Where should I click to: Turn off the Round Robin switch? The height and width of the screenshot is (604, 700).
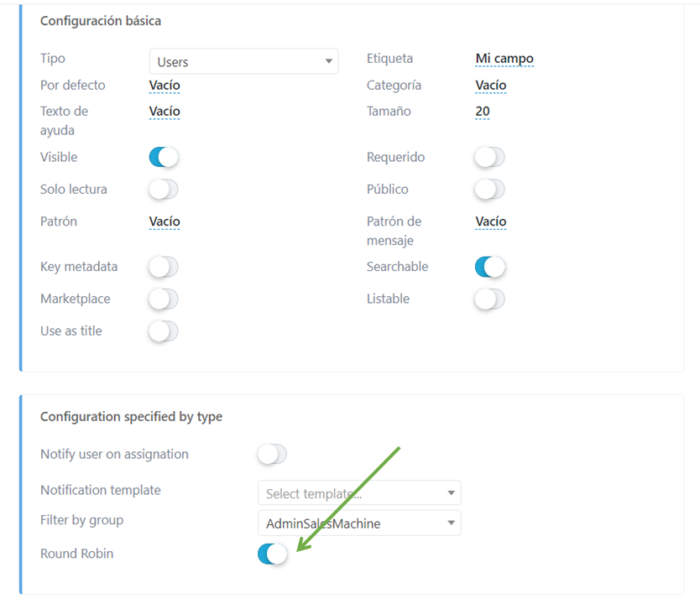coord(272,554)
